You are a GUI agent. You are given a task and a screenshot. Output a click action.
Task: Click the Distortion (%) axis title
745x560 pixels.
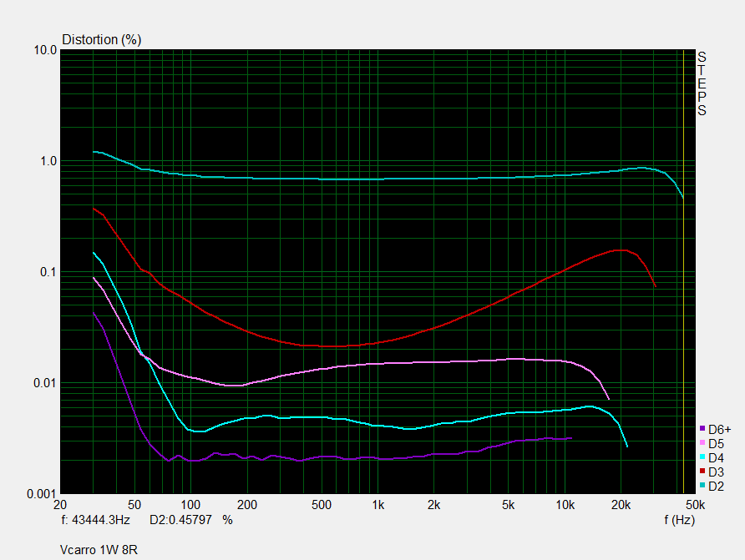pyautogui.click(x=102, y=39)
